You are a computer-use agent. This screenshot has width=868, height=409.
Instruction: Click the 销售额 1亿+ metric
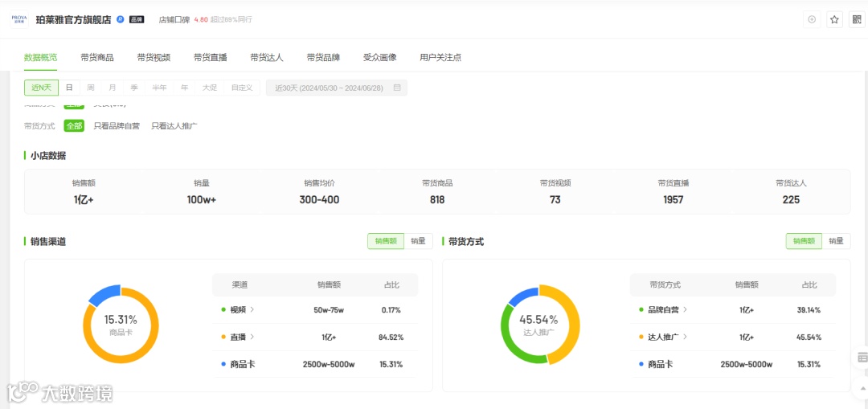[84, 192]
